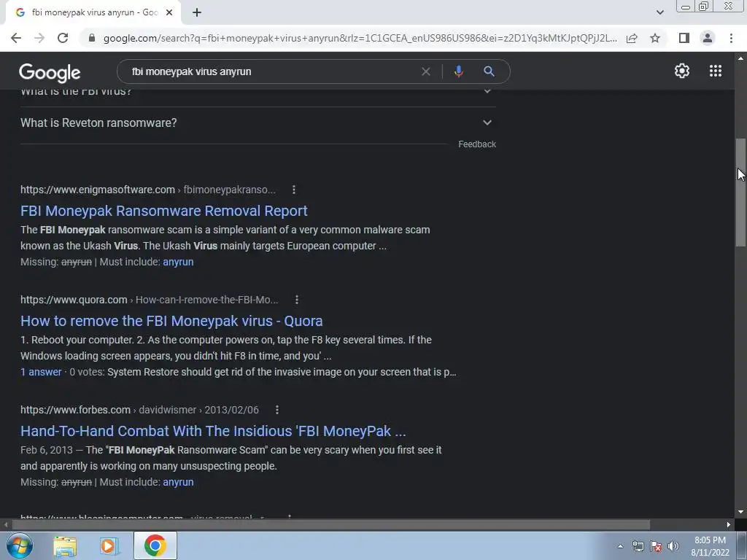This screenshot has height=560, width=747.
Task: Open 'How to remove the FBI Moneypak virus - Quora'
Action: click(x=171, y=321)
